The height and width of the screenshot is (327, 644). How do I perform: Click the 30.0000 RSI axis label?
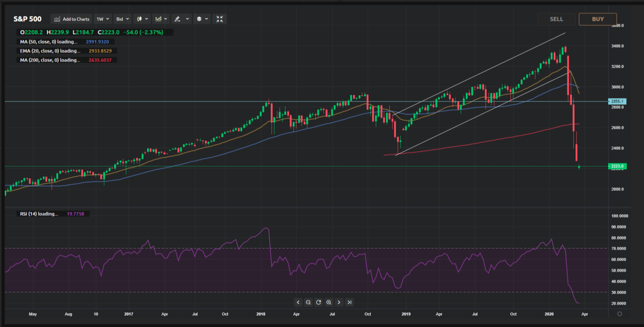click(618, 292)
